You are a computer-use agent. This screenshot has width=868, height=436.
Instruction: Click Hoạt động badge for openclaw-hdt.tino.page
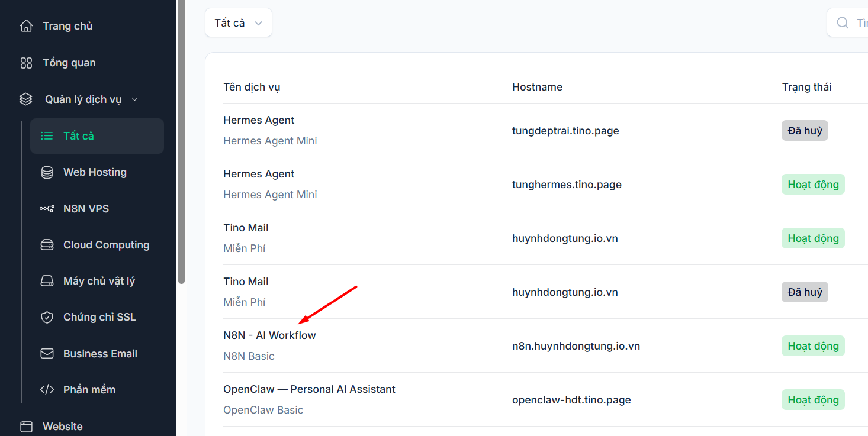[813, 400]
